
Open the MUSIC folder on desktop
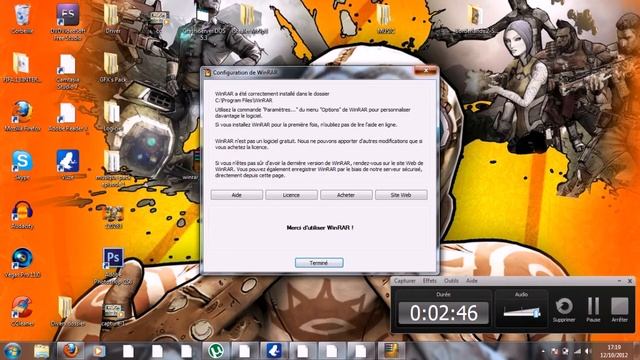point(385,18)
